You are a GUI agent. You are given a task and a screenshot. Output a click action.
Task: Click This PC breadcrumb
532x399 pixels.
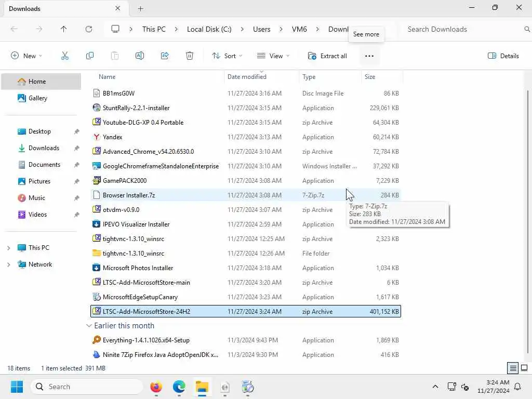click(x=154, y=29)
